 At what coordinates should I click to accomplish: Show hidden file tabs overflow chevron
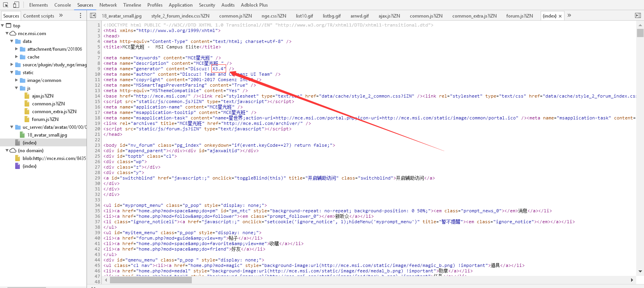pos(569,16)
